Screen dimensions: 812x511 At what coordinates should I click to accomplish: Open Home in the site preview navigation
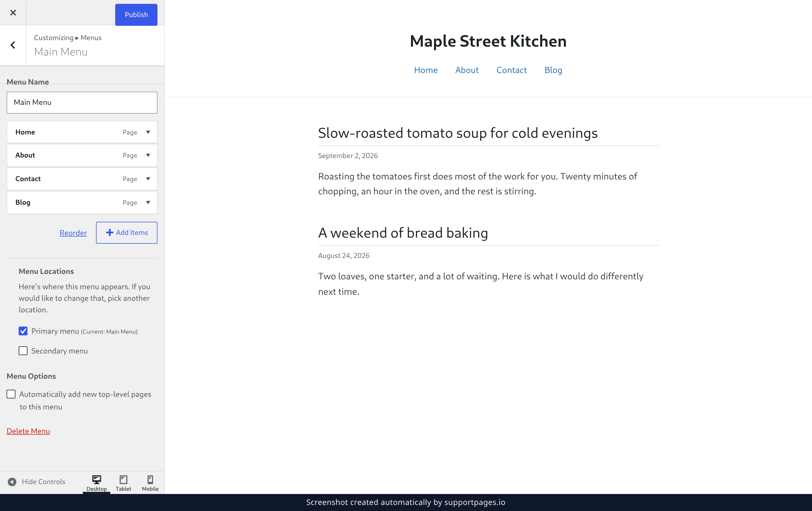pyautogui.click(x=425, y=70)
